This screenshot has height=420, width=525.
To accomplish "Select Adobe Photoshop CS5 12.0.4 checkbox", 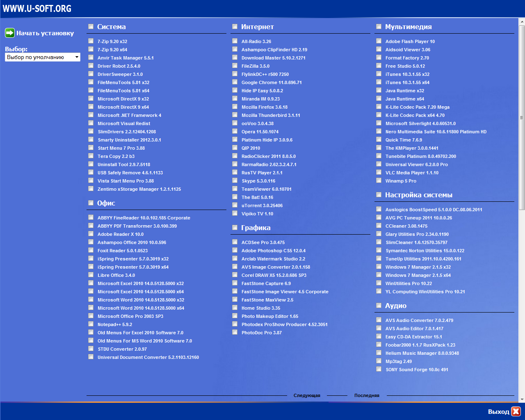I will pos(235,250).
